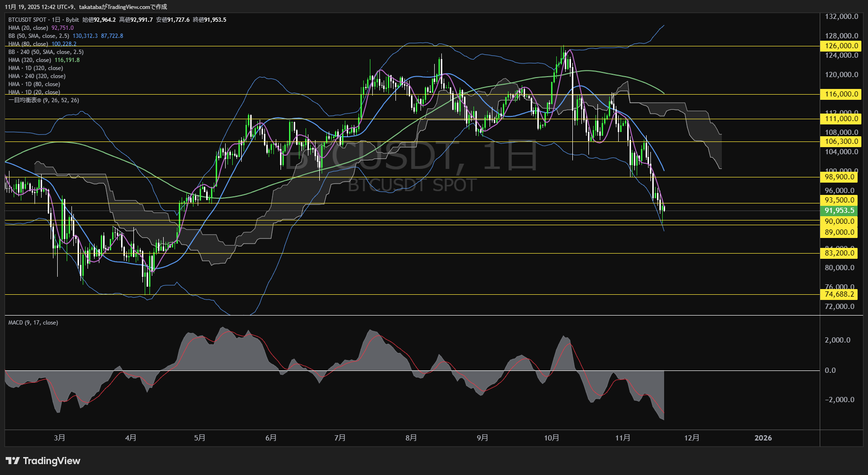
Task: Select the BTCUSDT SPOT symbol title
Action: point(27,20)
